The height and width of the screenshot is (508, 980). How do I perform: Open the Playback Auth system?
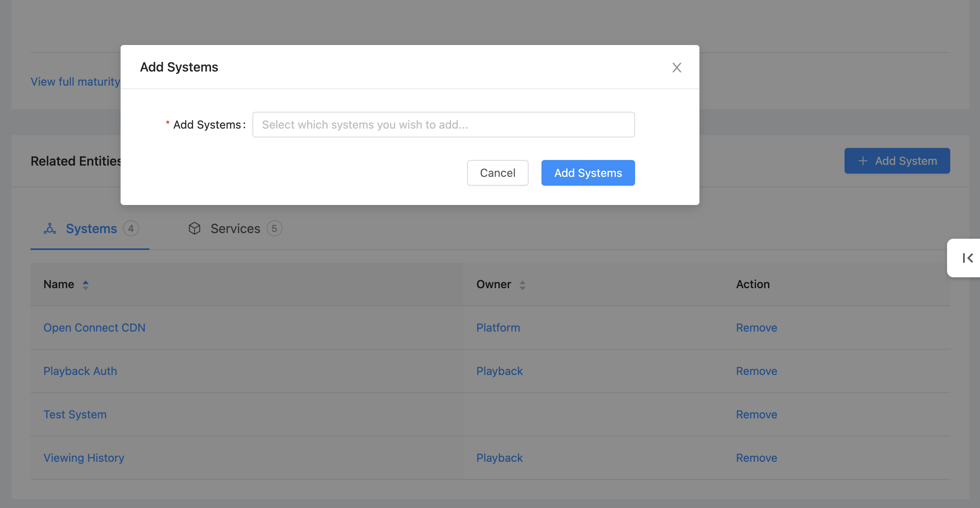pyautogui.click(x=80, y=371)
